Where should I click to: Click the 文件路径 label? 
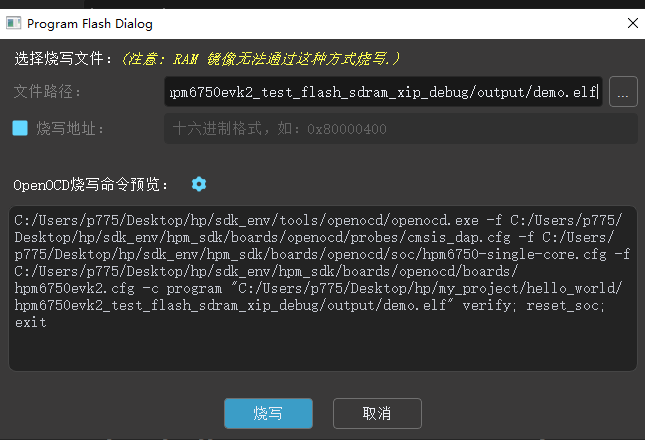[48, 93]
